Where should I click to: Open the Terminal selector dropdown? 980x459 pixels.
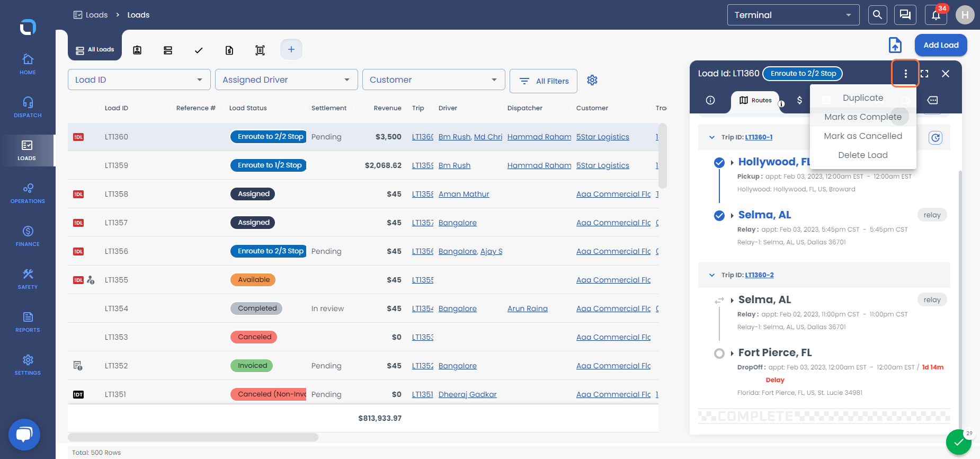coord(793,15)
